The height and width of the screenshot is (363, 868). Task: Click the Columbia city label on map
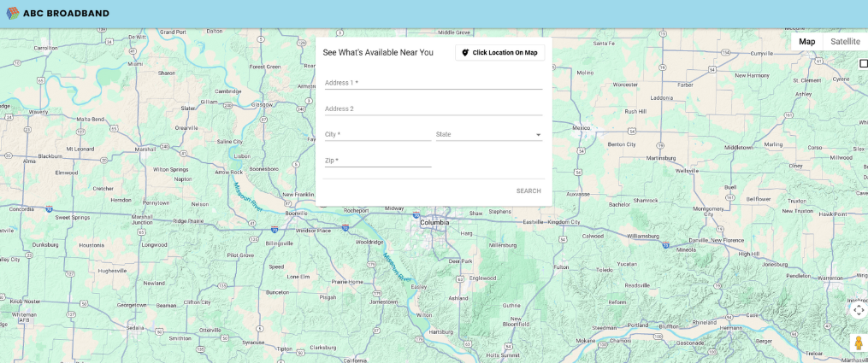[x=434, y=222]
